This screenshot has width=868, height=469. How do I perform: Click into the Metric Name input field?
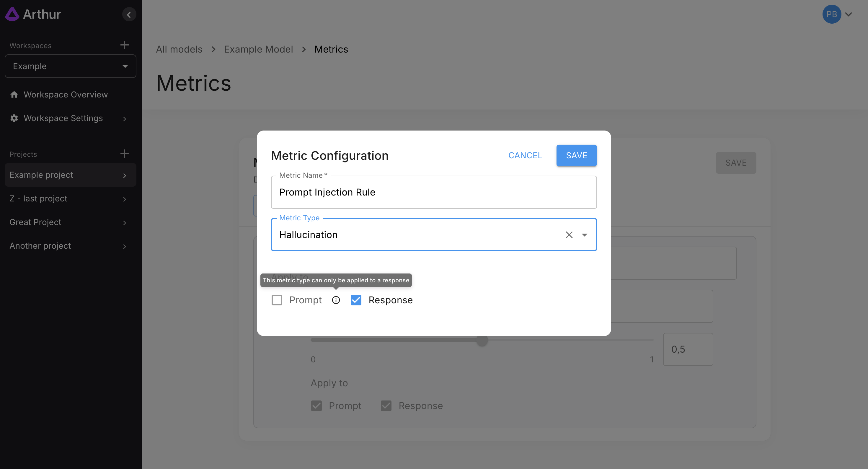pyautogui.click(x=433, y=192)
